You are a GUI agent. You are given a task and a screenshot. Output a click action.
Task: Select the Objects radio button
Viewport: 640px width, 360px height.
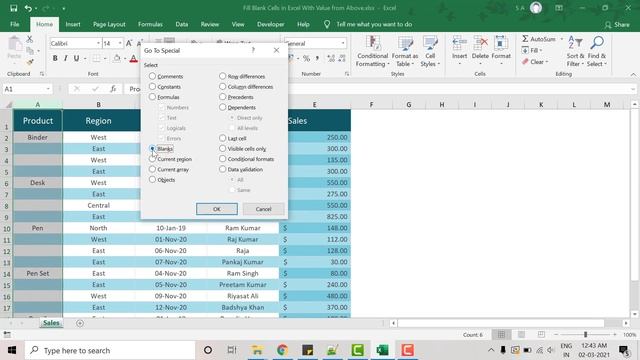coord(152,179)
